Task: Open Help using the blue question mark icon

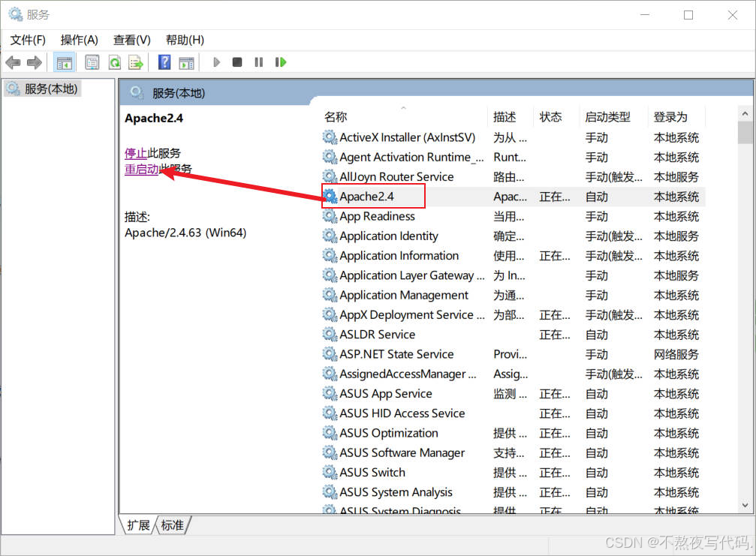Action: [x=164, y=62]
